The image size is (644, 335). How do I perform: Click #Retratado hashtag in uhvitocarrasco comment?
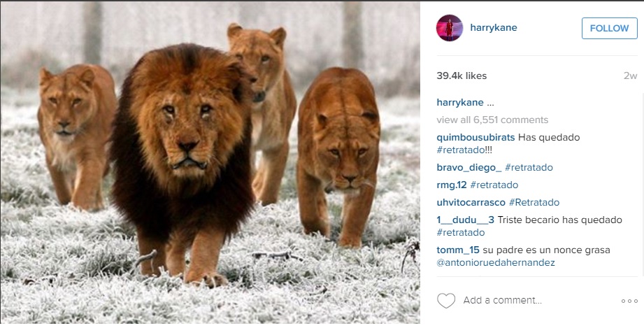point(534,202)
